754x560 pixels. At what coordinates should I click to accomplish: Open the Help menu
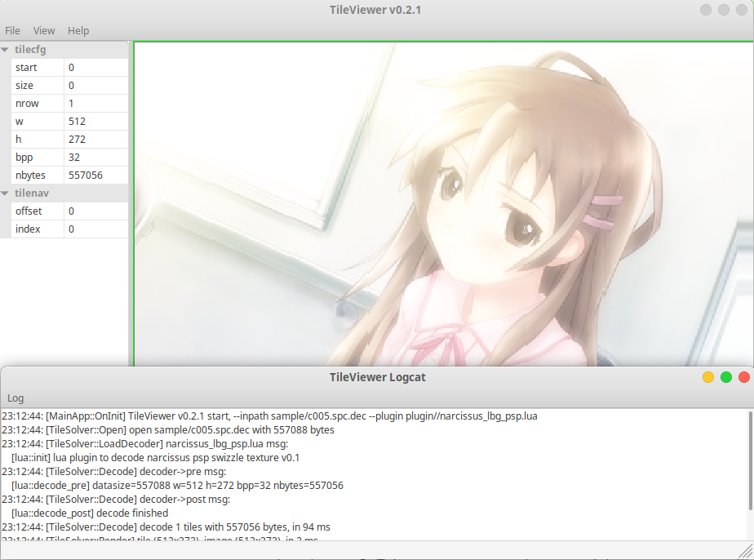pos(78,31)
